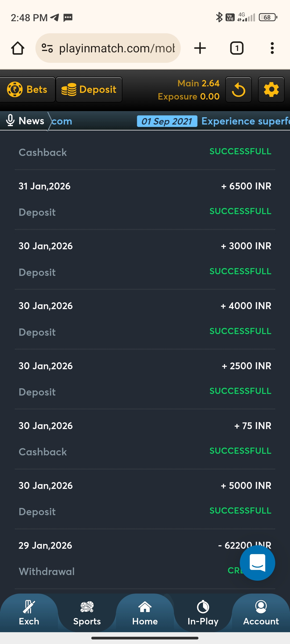290x644 pixels.
Task: Click the refresh balance icon
Action: click(x=238, y=90)
